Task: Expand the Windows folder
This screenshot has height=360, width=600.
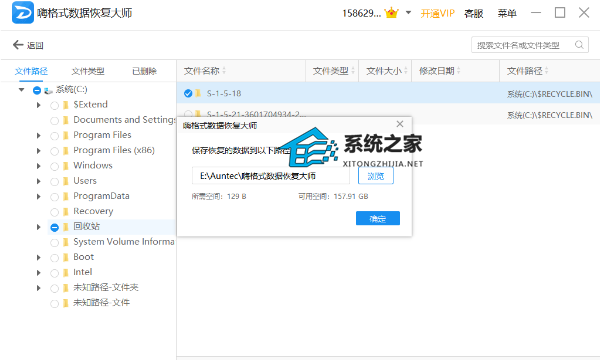Action: point(38,166)
